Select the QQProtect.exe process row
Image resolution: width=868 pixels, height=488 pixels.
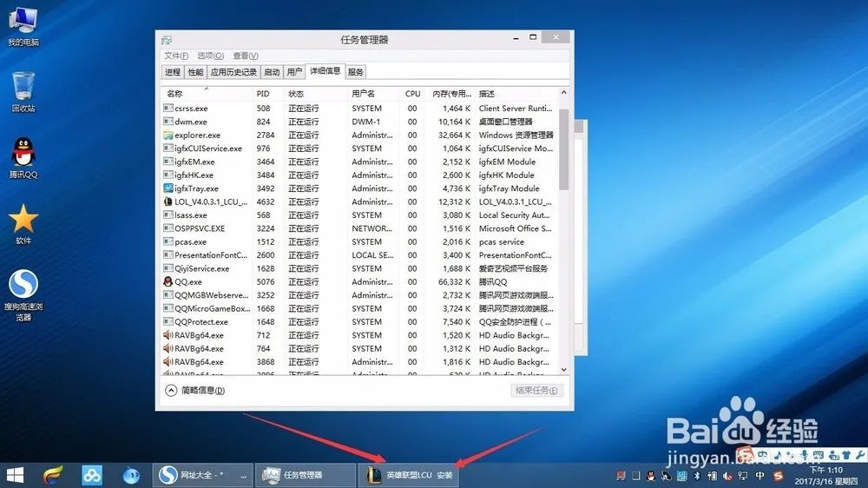tap(359, 322)
